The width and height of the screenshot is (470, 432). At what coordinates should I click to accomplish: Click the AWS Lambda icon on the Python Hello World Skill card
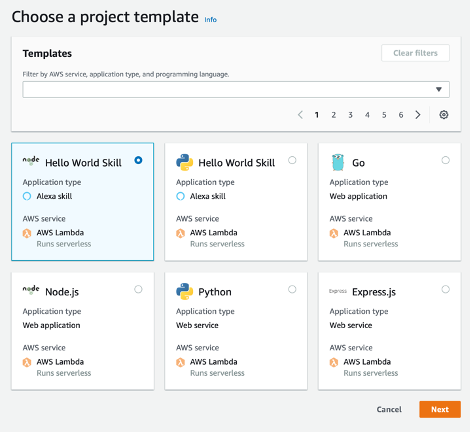coord(180,233)
